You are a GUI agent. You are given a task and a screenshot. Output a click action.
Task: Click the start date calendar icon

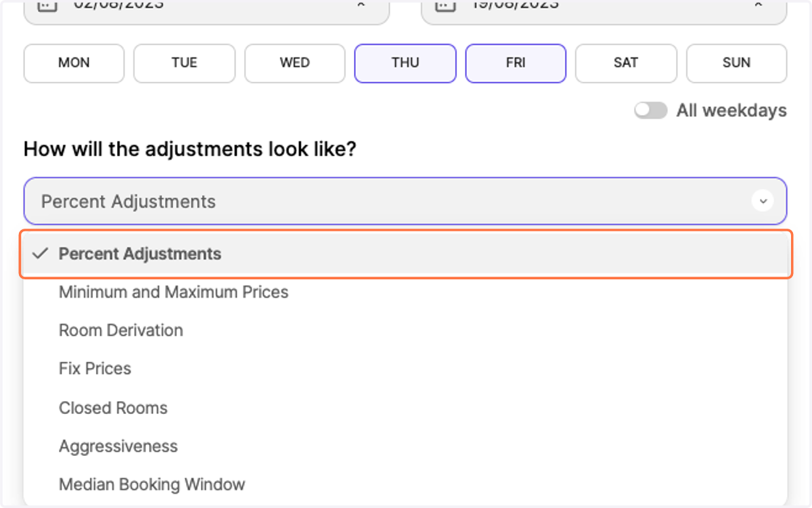pos(47,5)
